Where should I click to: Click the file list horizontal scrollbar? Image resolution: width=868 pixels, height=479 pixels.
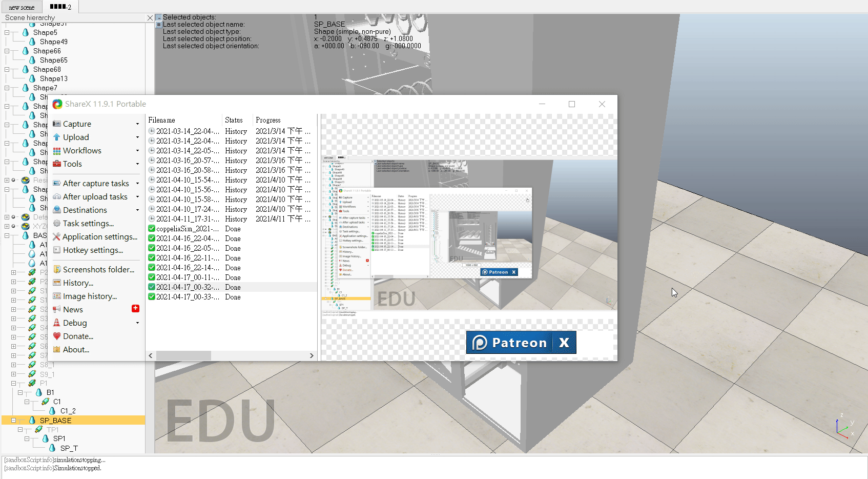point(183,355)
